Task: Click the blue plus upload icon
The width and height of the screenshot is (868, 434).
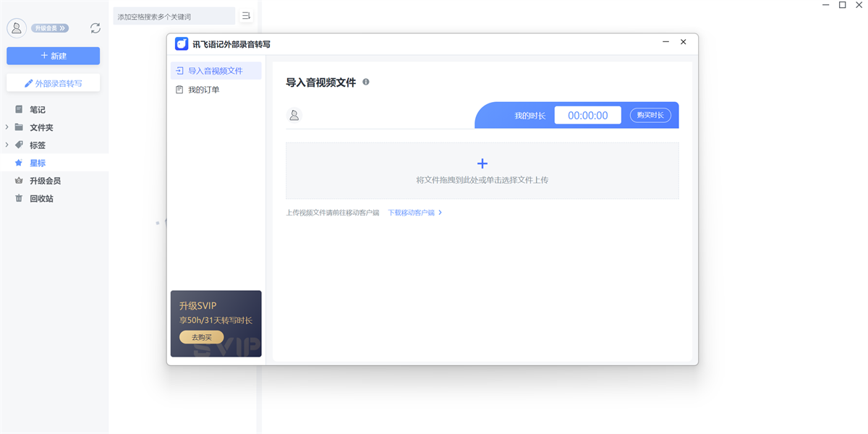Action: (x=482, y=164)
